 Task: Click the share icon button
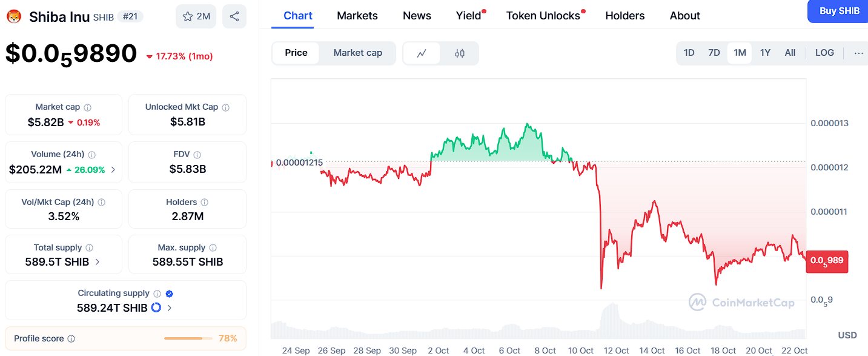(x=234, y=16)
